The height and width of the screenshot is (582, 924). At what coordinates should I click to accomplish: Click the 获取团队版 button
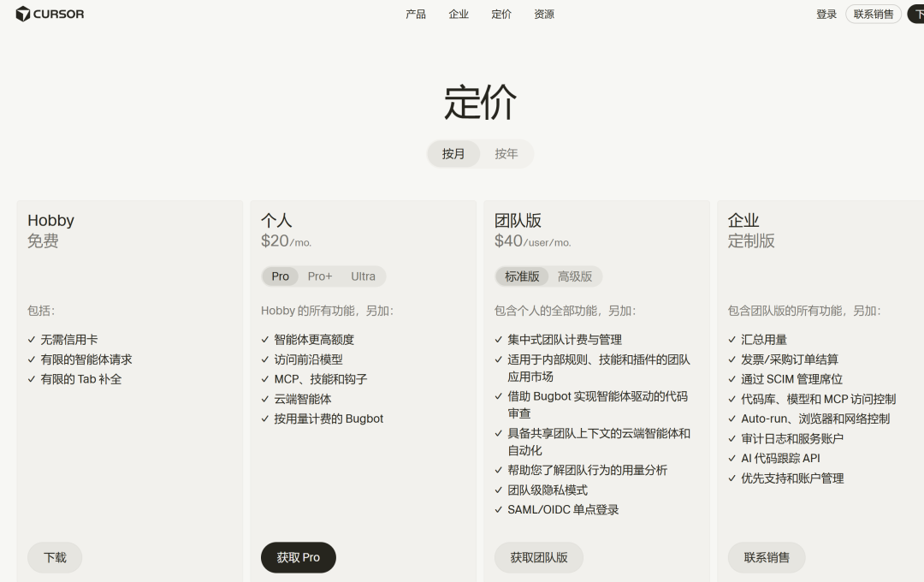(x=539, y=557)
